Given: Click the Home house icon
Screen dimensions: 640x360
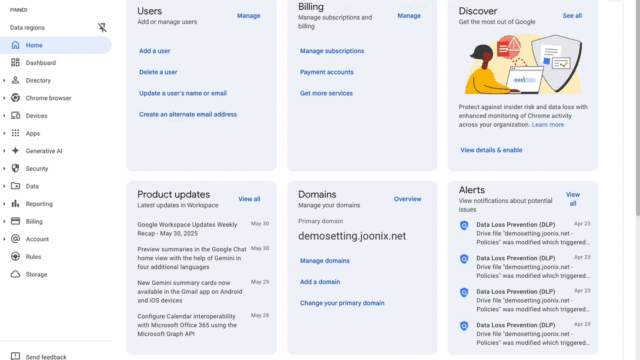Looking at the screenshot, I should [x=16, y=45].
